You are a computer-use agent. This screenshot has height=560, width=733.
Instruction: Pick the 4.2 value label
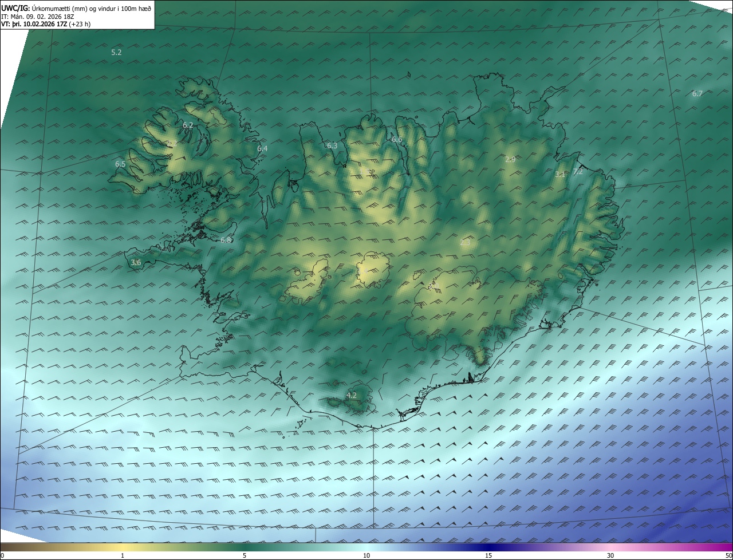pos(352,395)
